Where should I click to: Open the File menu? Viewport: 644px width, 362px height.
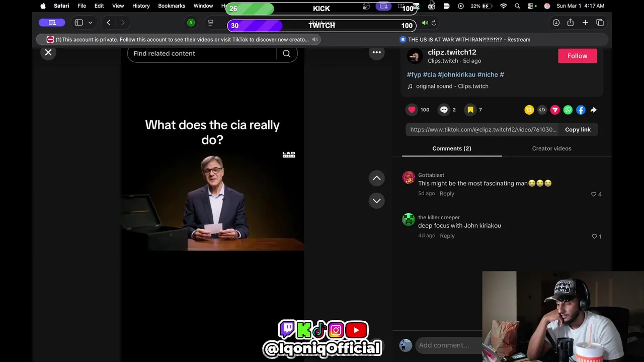click(82, 6)
